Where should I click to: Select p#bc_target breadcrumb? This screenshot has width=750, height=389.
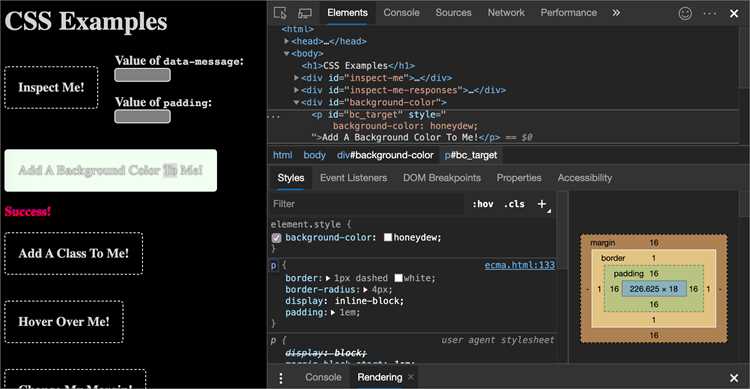471,156
